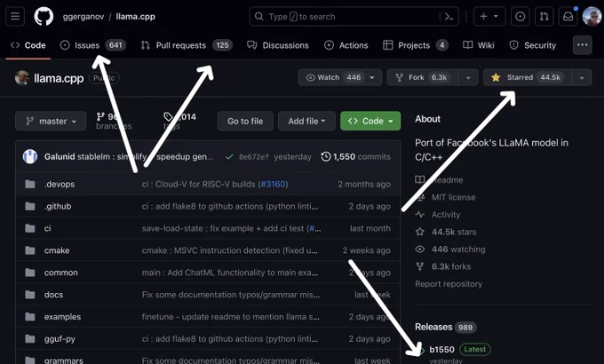Open 'finetune - update readme' commit message
The image size is (604, 364).
point(230,317)
